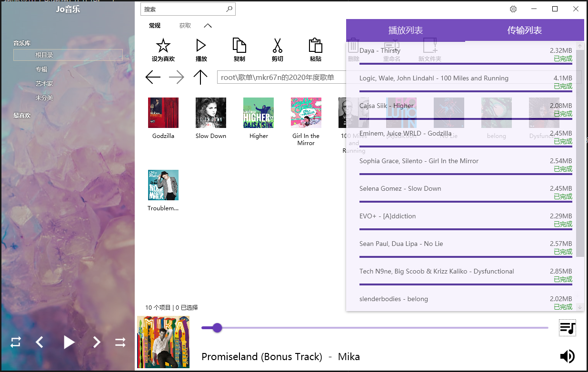
Task: Switch to the 获取 ribbon tab
Action: click(185, 26)
